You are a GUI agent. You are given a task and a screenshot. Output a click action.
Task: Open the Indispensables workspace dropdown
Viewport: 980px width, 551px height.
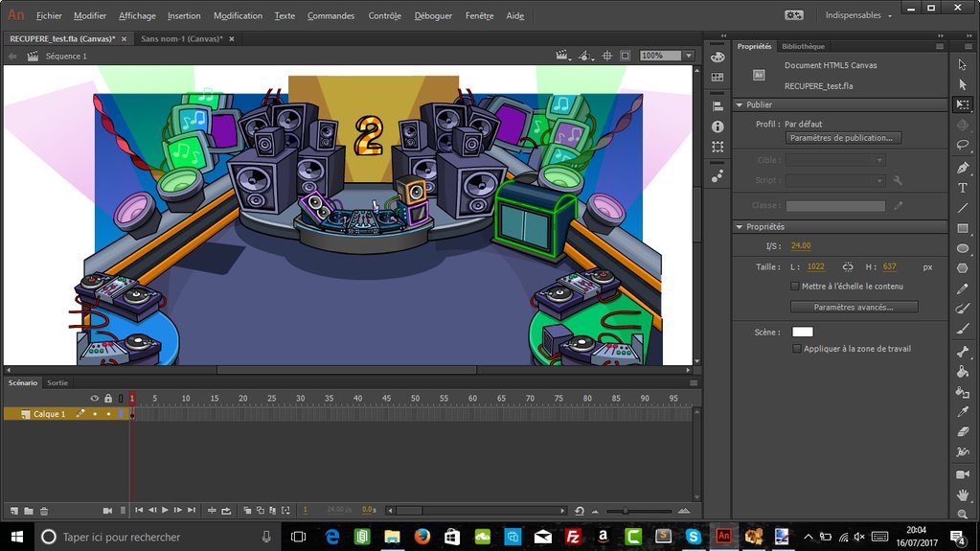858,15
